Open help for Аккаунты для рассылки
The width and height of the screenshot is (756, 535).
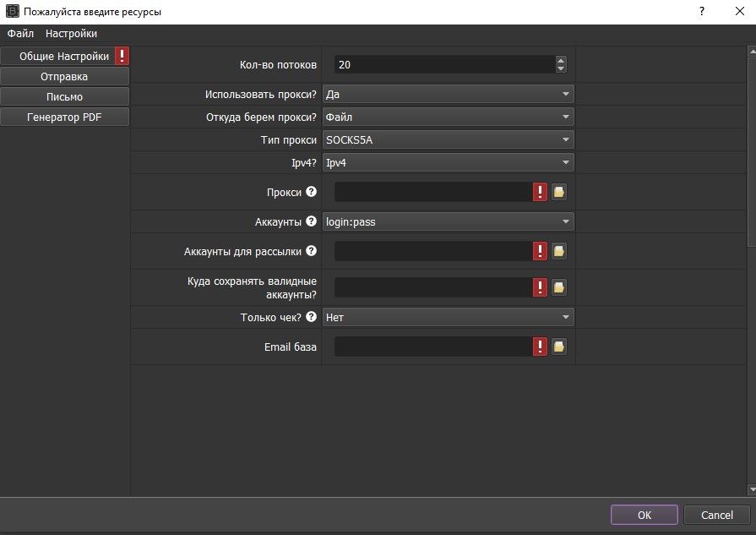(x=313, y=250)
